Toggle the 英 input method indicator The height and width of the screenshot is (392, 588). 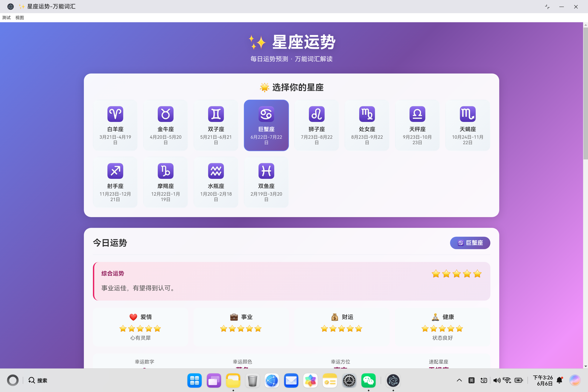(x=472, y=380)
